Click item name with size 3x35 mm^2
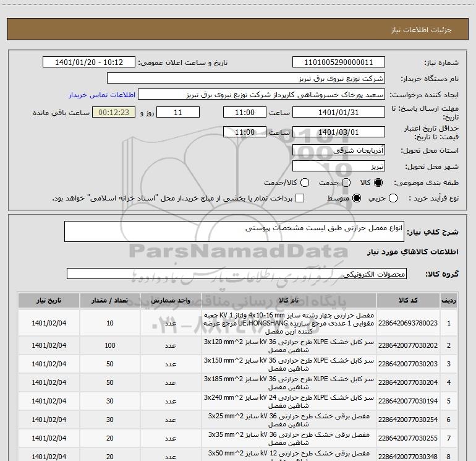Image resolution: width=476 pixels, height=461 pixels. pyautogui.click(x=289, y=439)
